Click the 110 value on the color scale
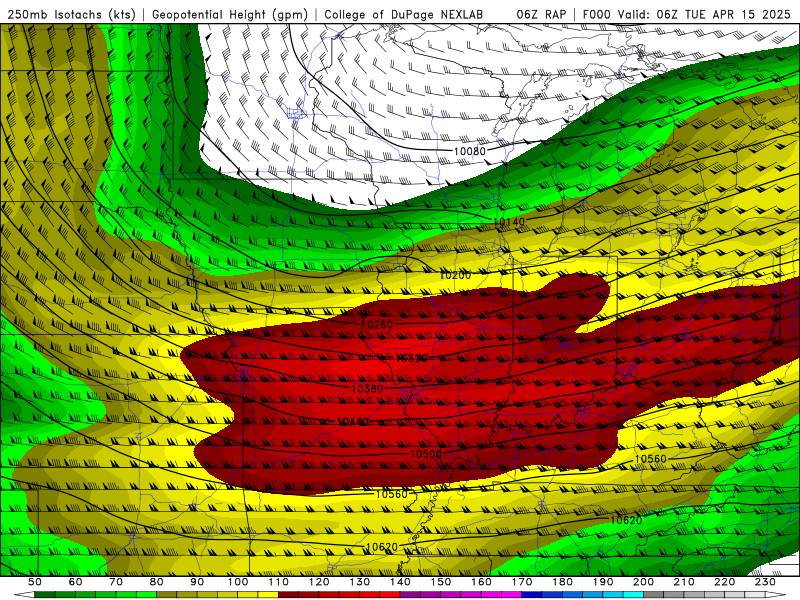 (x=279, y=582)
